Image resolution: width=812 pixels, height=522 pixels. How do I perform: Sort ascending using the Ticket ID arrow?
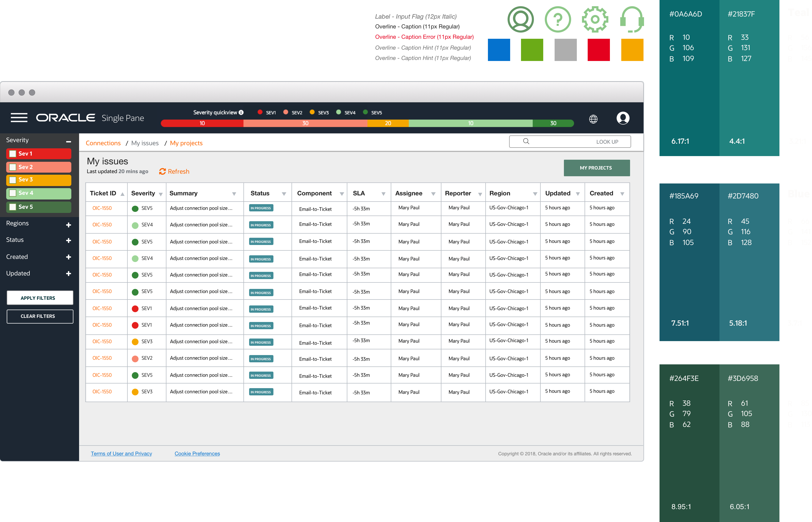click(x=122, y=194)
